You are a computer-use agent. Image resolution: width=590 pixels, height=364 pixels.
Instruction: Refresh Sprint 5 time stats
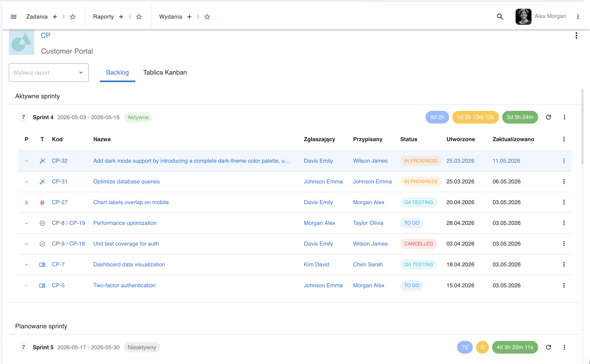548,347
